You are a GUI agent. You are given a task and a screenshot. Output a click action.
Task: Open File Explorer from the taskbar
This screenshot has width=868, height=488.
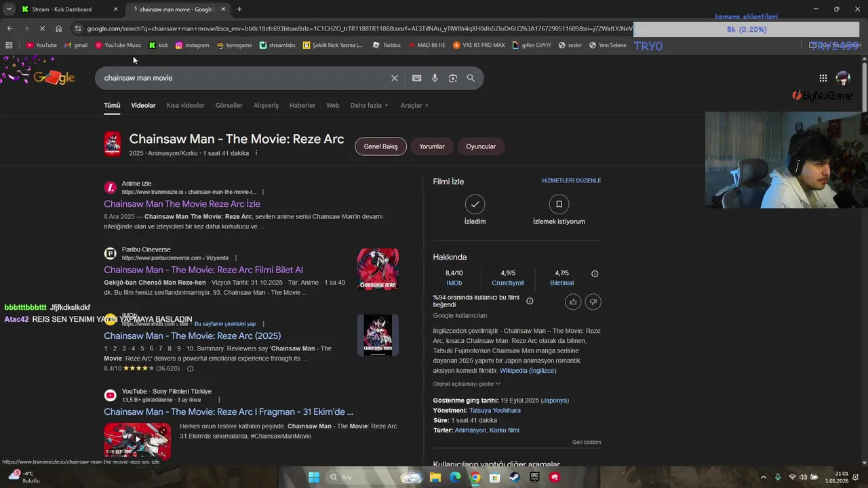(435, 477)
